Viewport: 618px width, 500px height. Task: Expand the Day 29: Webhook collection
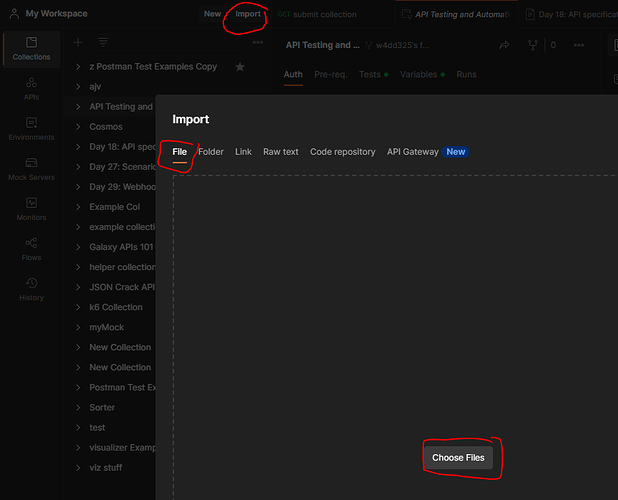click(78, 187)
